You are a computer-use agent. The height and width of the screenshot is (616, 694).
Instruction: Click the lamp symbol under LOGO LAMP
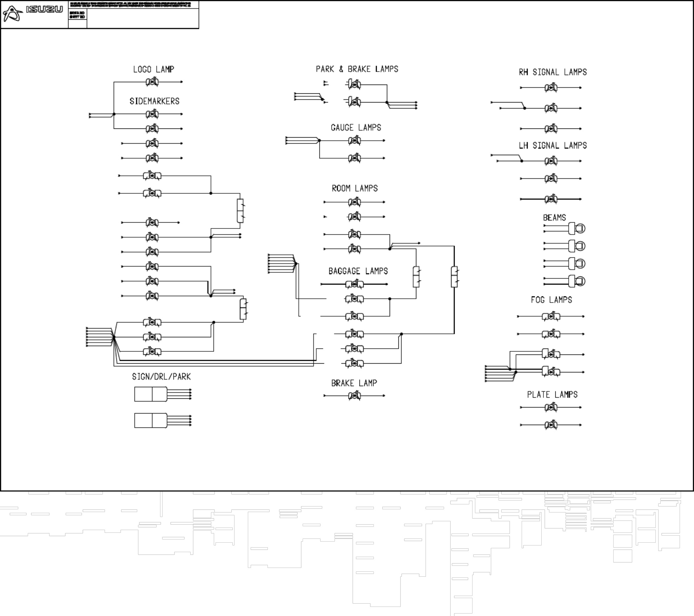152,82
